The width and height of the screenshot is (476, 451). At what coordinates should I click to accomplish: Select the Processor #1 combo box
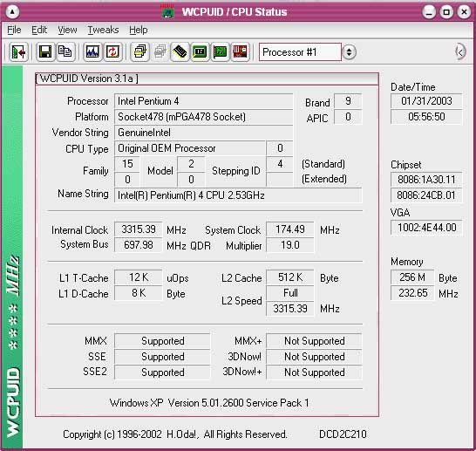tap(300, 52)
